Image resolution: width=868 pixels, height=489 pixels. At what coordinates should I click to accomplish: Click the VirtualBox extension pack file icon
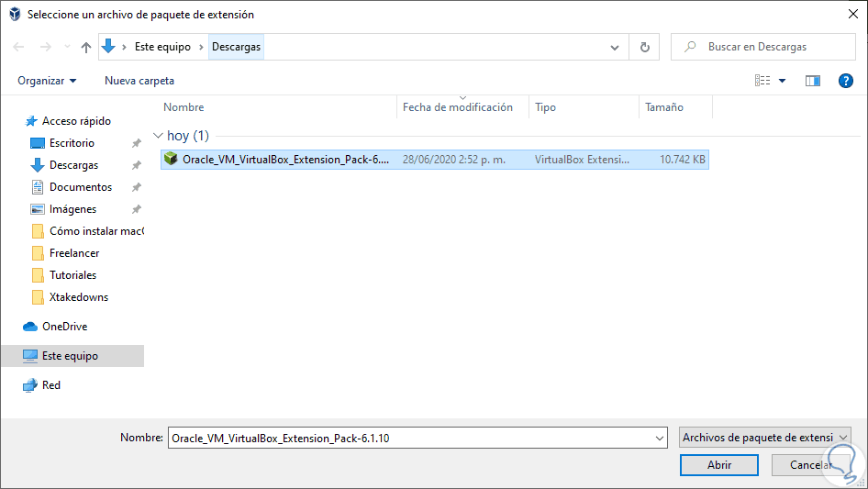pos(171,160)
